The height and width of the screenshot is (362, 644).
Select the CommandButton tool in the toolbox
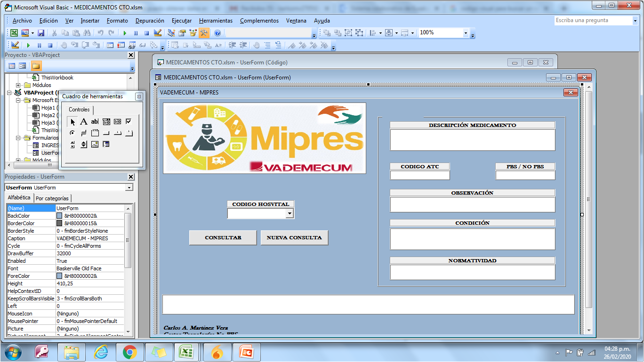pyautogui.click(x=106, y=133)
